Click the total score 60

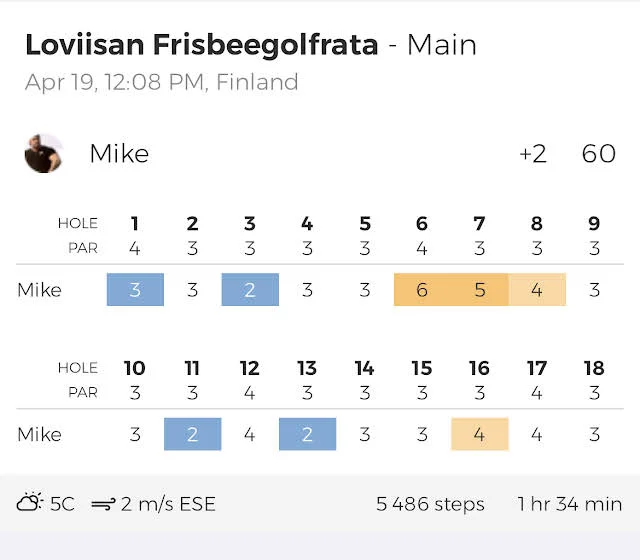[x=598, y=154]
